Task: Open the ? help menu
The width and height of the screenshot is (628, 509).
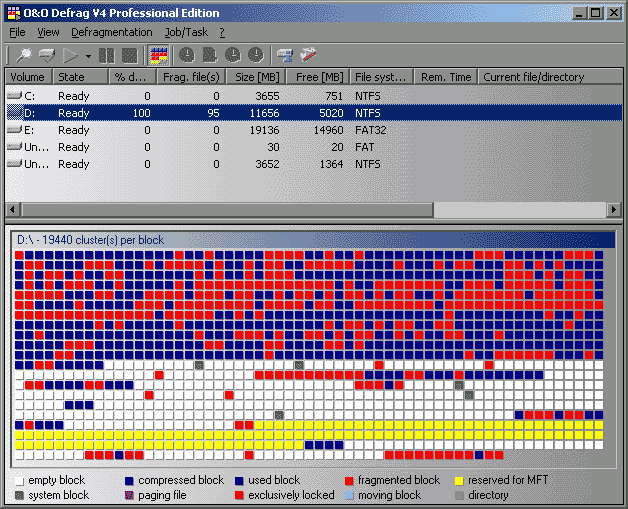Action: pos(222,32)
